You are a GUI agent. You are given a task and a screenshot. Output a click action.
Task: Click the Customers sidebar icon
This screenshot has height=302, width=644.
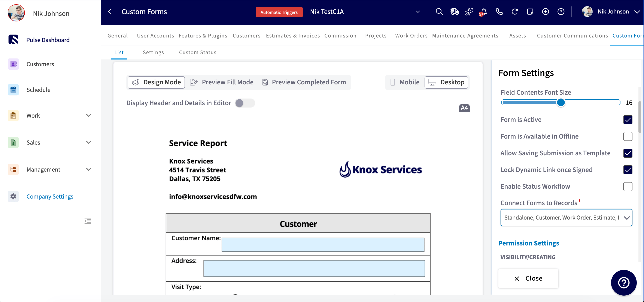pyautogui.click(x=13, y=64)
